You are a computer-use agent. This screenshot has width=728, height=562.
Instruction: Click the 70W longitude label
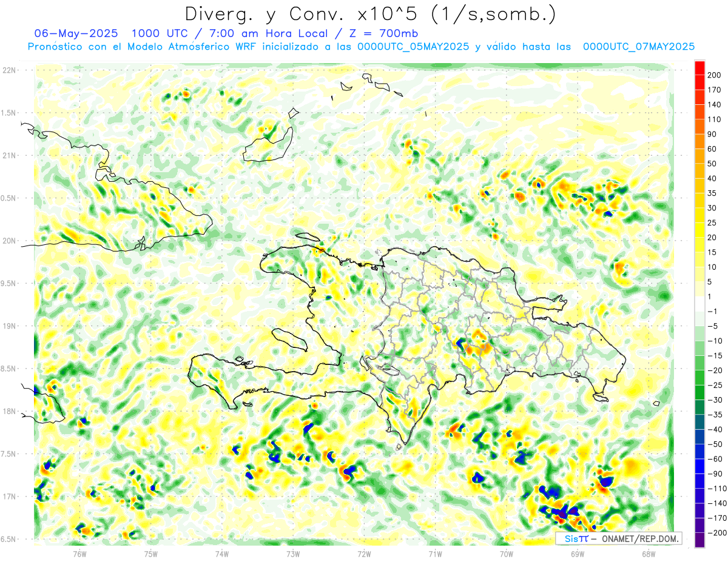click(x=507, y=554)
